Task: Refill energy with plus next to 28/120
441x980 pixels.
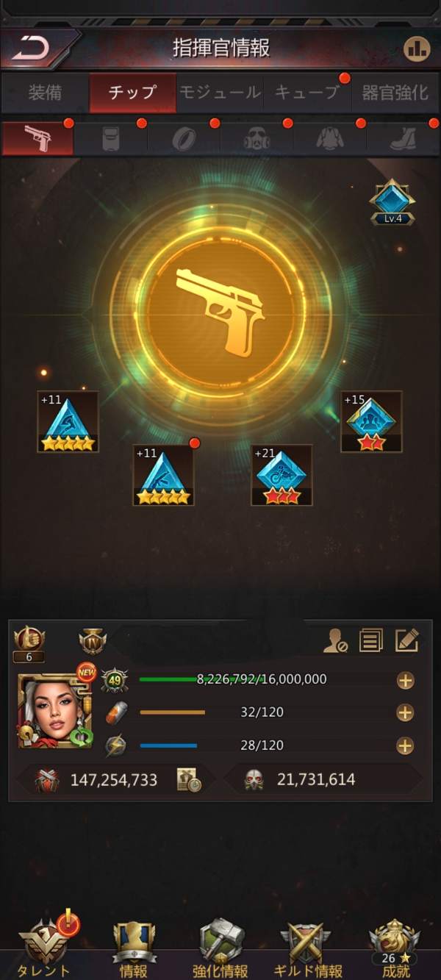Action: (x=405, y=745)
